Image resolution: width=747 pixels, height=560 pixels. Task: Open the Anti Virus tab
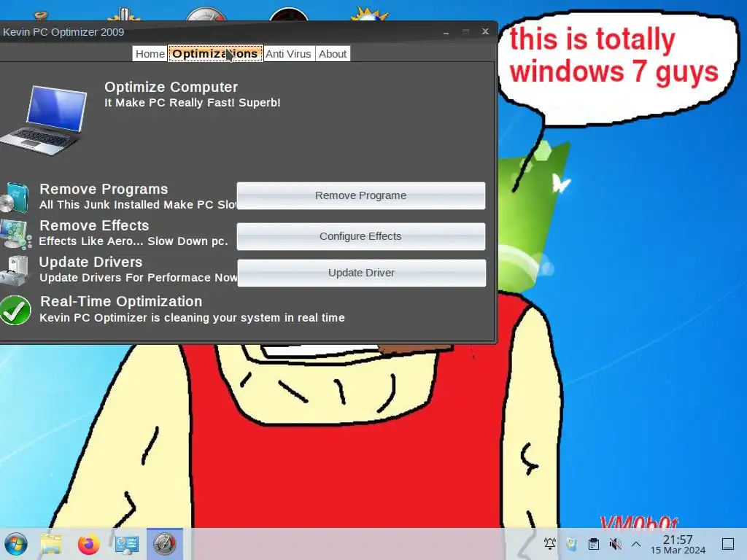click(288, 54)
